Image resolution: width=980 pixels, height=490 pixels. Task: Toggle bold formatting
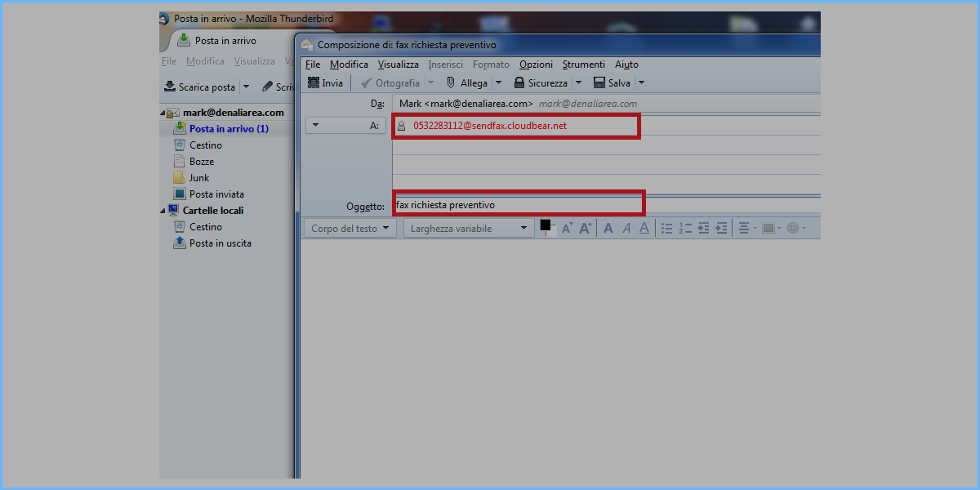[608, 229]
